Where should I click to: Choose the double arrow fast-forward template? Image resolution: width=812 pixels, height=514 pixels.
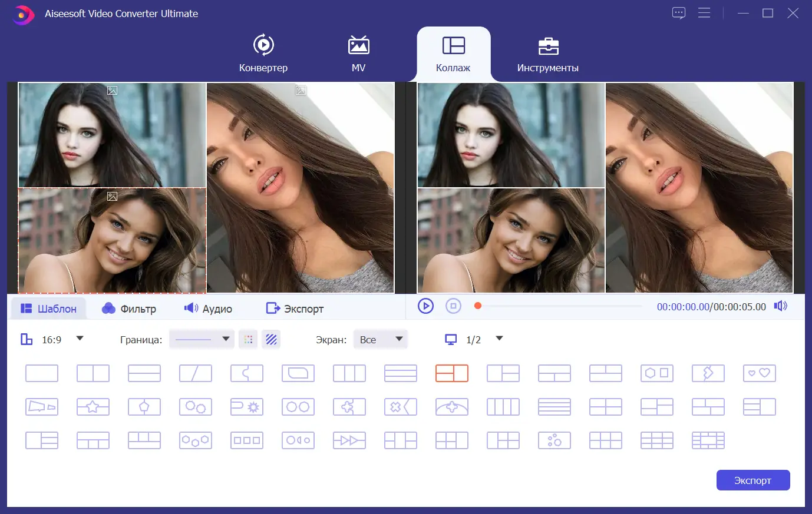tap(349, 440)
